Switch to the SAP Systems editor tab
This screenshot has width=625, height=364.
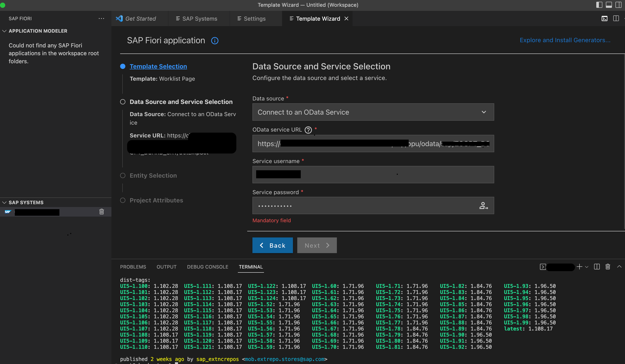click(x=199, y=18)
